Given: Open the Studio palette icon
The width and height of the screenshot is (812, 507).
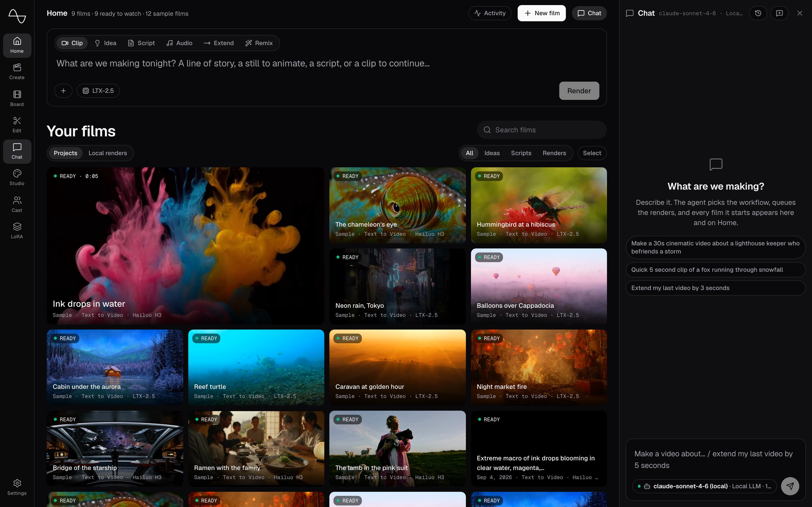Looking at the screenshot, I should pos(17,177).
